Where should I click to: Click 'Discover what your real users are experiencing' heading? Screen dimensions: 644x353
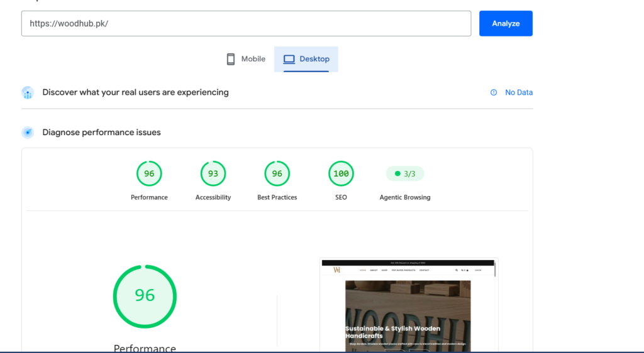[x=136, y=92]
